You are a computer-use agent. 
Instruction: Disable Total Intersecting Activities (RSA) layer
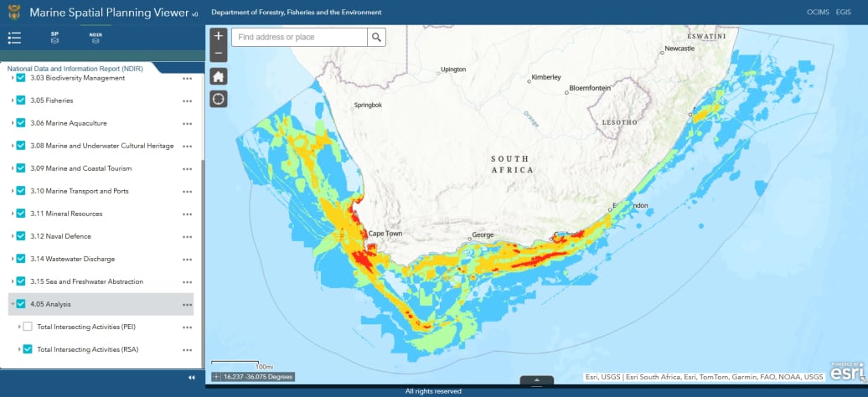pyautogui.click(x=28, y=349)
